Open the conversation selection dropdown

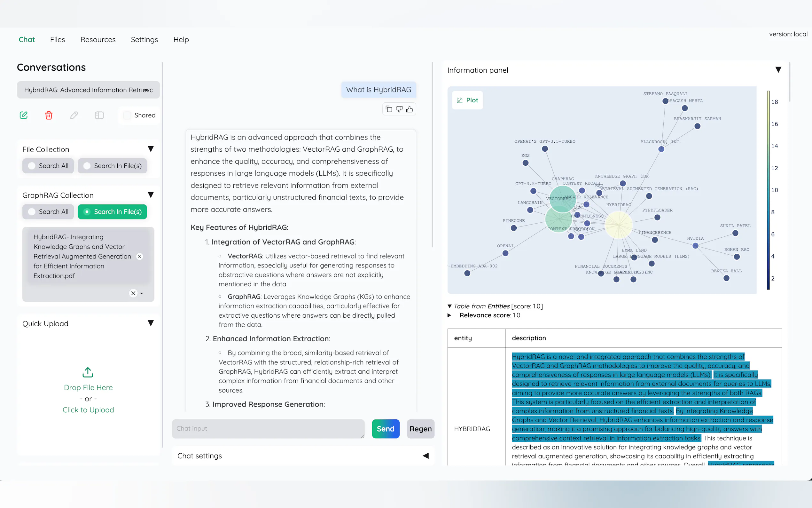(x=88, y=90)
